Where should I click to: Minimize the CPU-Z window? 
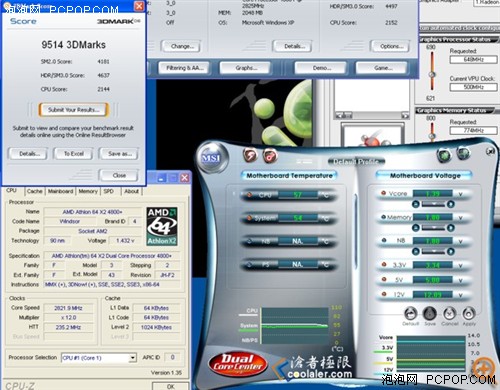click(x=161, y=178)
